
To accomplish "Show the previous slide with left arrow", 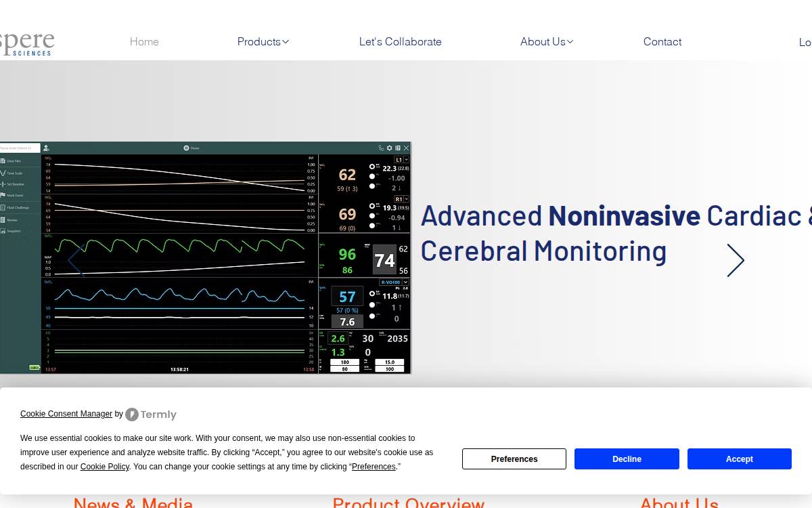I will click(76, 260).
